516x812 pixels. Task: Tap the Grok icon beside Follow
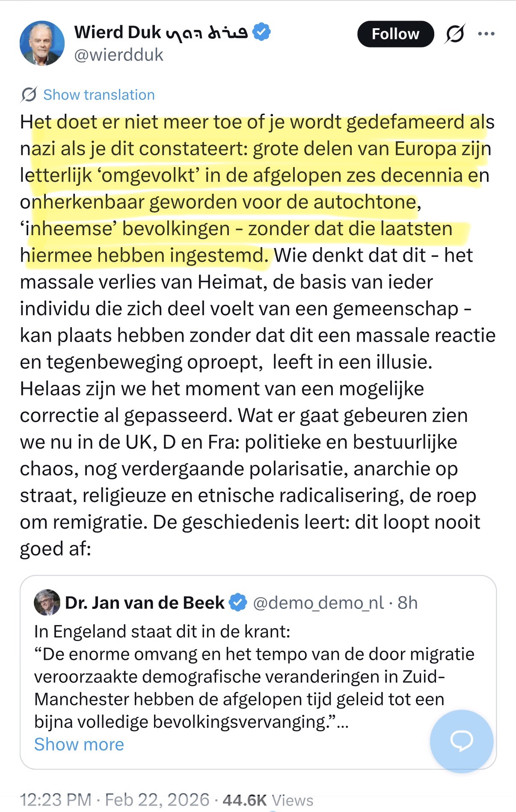pos(455,34)
